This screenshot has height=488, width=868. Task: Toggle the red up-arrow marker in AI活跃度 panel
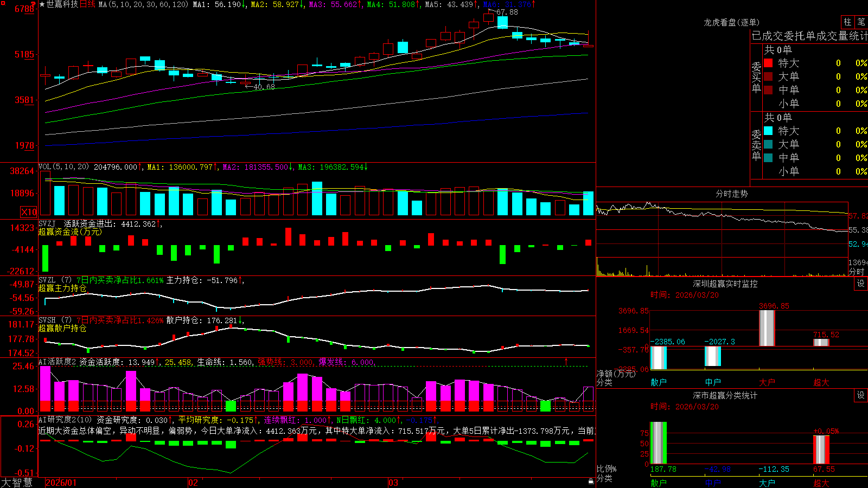[566, 361]
